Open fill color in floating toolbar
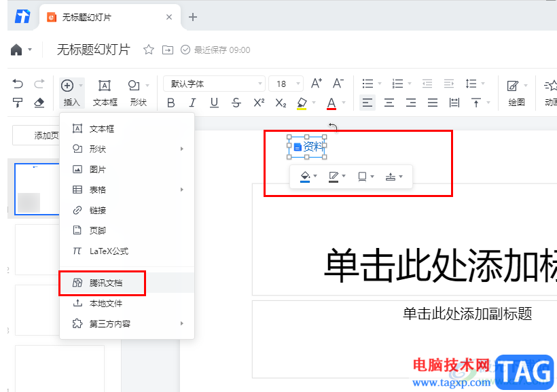Viewport: 557px width, 392px height. tap(305, 176)
